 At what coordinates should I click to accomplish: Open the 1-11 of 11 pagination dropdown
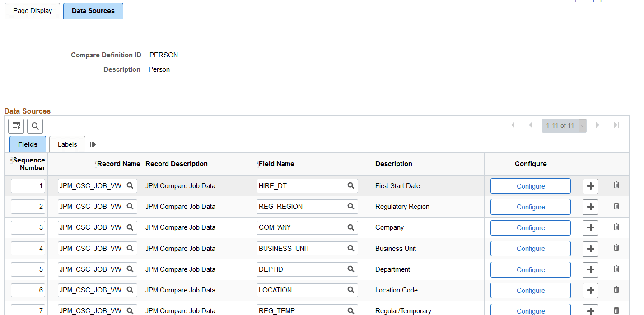[x=582, y=125]
